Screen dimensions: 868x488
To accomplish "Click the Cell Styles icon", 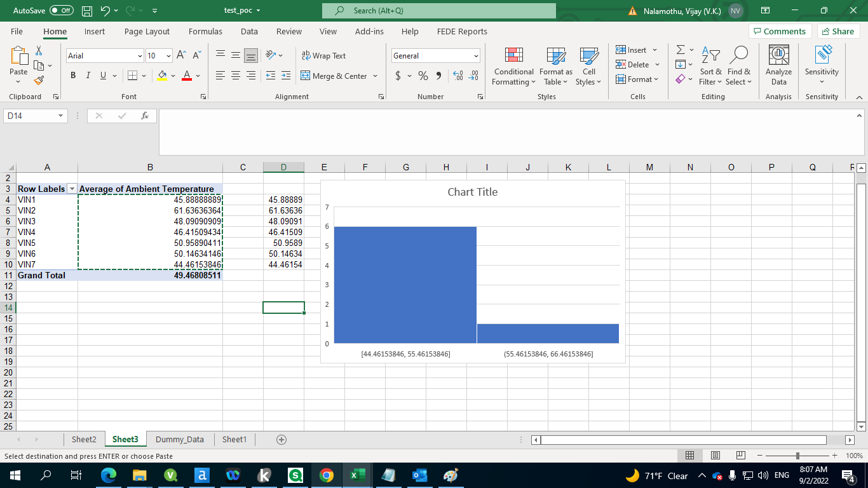I will click(588, 64).
